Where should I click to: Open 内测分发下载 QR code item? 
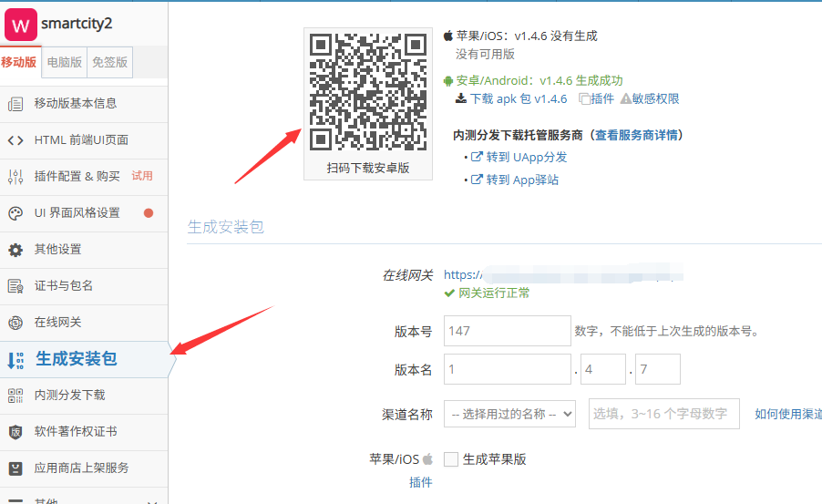[x=69, y=396]
